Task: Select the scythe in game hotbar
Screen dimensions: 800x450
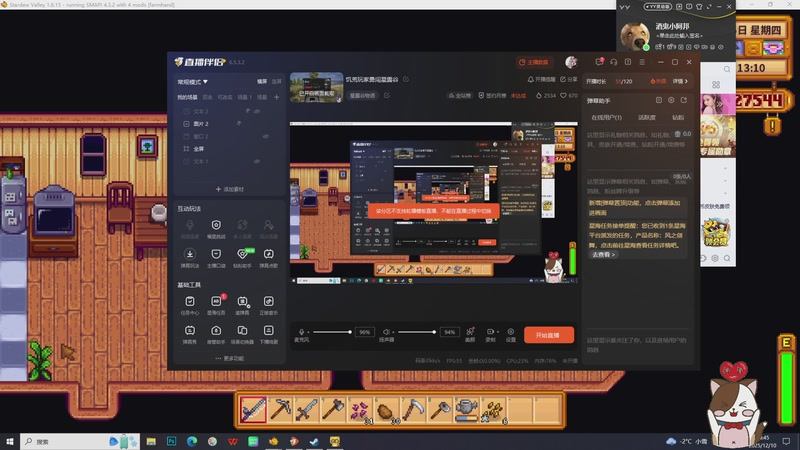Action: pos(413,410)
